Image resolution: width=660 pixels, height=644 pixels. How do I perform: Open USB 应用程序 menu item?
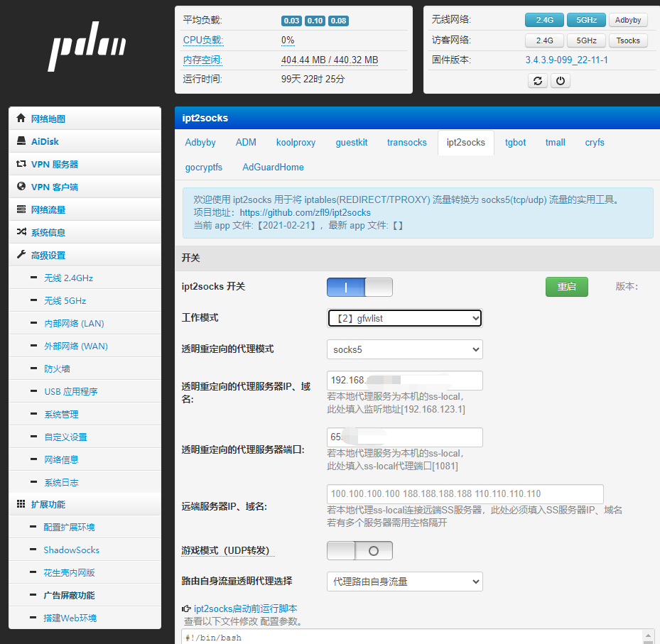(71, 391)
